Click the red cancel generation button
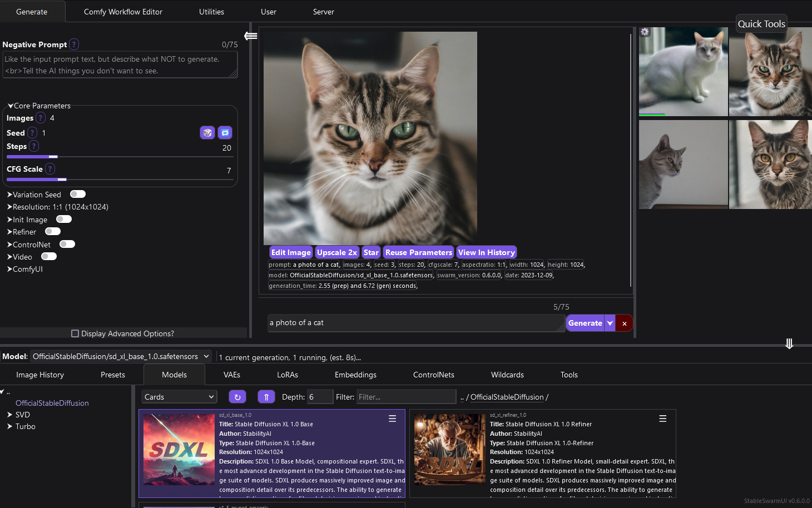The image size is (812, 508). [625, 323]
